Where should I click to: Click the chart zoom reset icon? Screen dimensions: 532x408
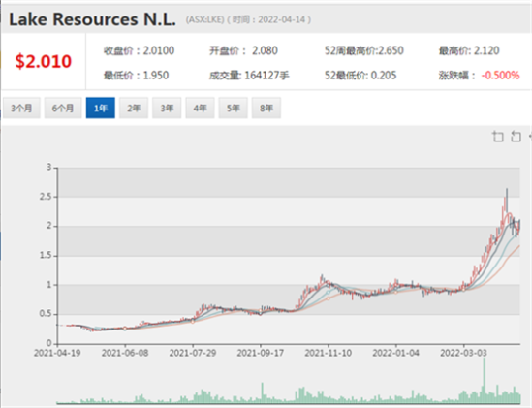point(516,137)
